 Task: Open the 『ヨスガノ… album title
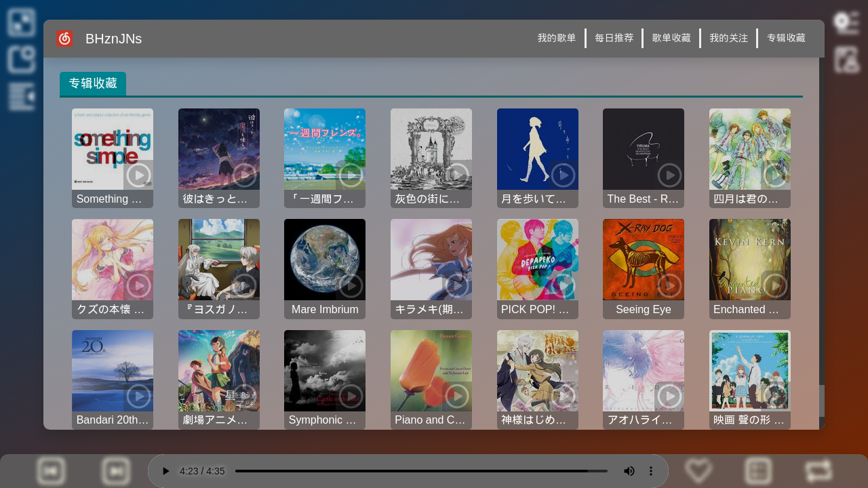coord(219,310)
